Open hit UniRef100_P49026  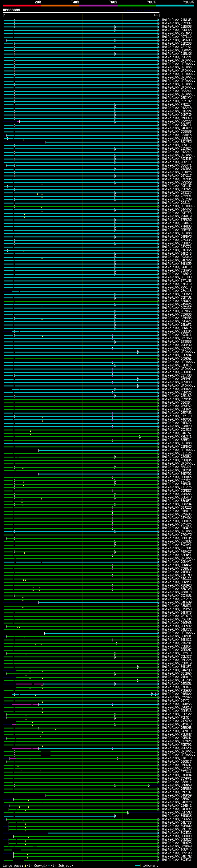(x=177, y=305)
